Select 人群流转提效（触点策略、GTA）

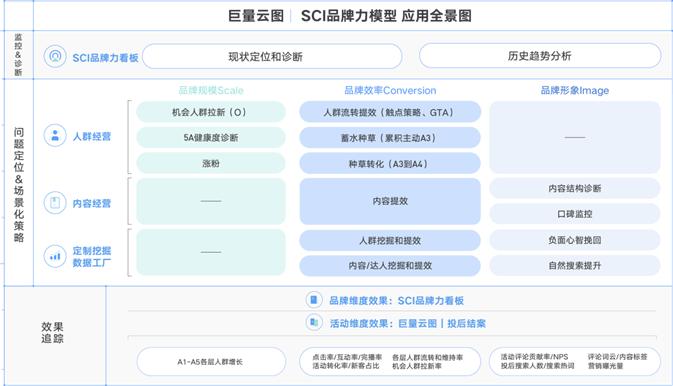point(390,112)
